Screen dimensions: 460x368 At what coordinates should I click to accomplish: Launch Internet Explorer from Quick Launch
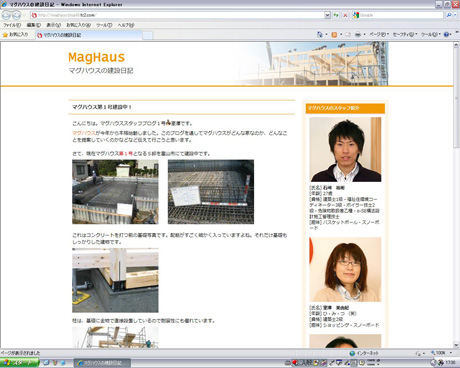[x=62, y=362]
